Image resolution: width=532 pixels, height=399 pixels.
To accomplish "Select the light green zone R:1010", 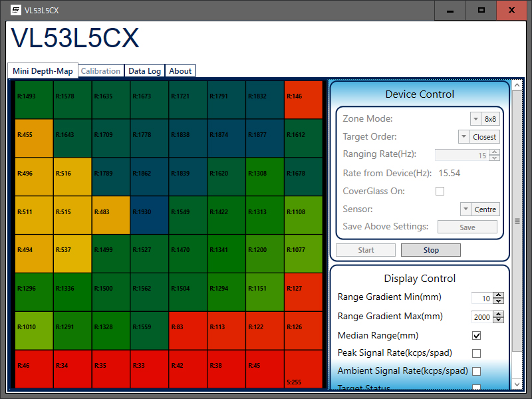I will [x=34, y=331].
